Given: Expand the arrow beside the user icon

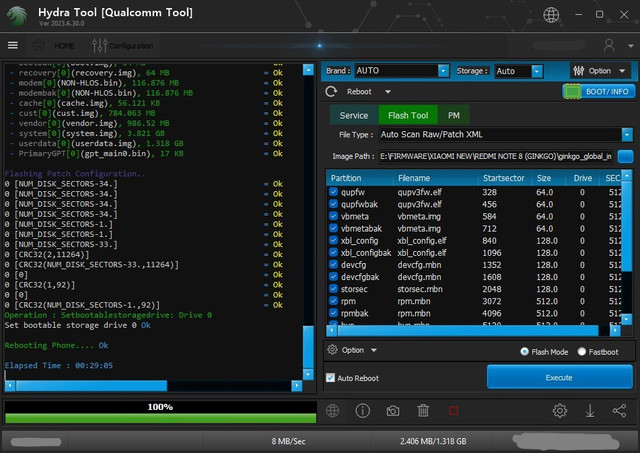Looking at the screenshot, I should pyautogui.click(x=631, y=46).
